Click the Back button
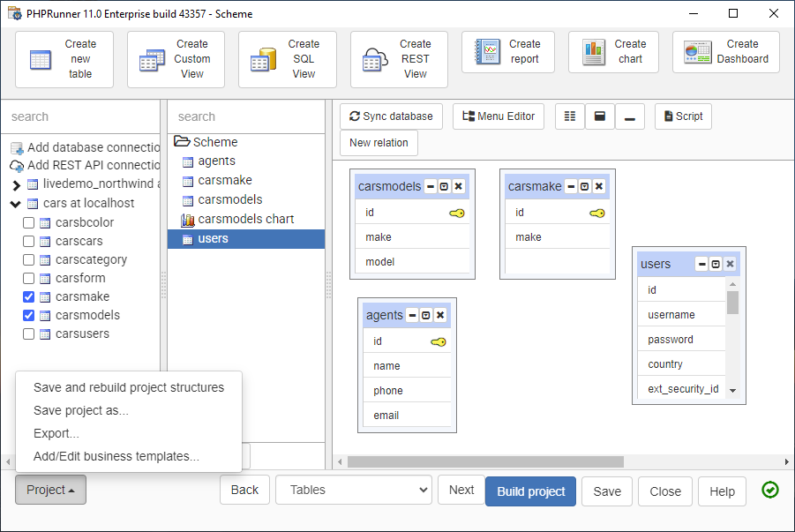 (245, 490)
